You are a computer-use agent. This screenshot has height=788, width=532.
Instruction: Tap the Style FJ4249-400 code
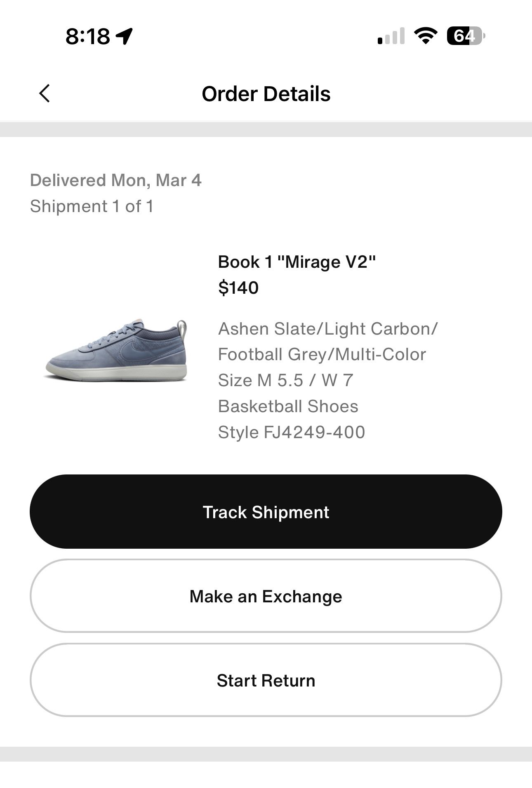[292, 432]
